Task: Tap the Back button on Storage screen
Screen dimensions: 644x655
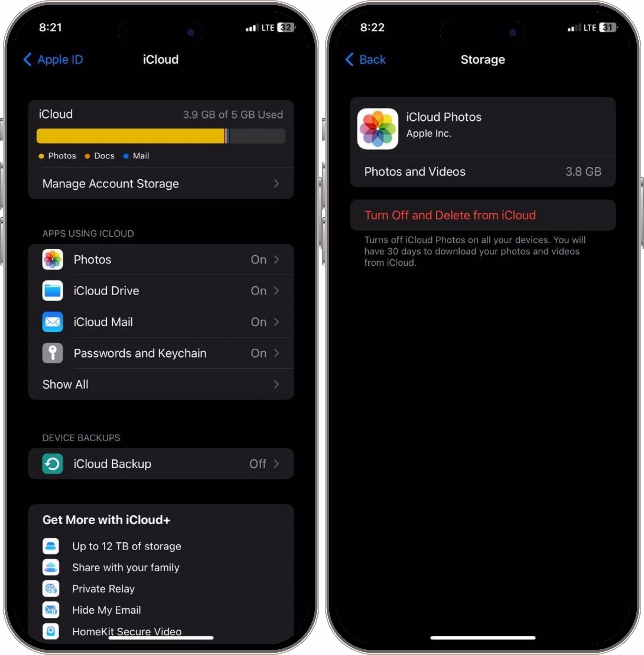Action: [366, 60]
